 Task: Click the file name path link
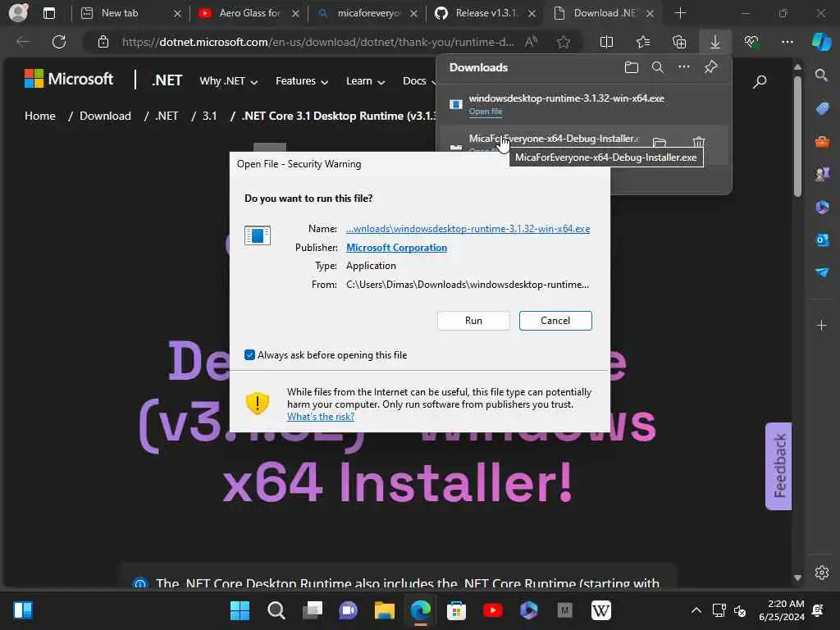[x=468, y=229]
